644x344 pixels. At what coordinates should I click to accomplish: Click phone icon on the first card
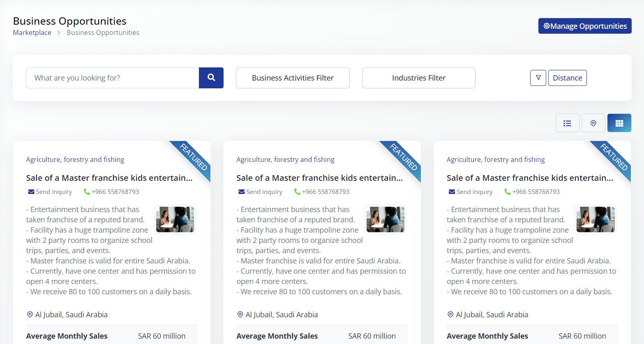point(87,192)
